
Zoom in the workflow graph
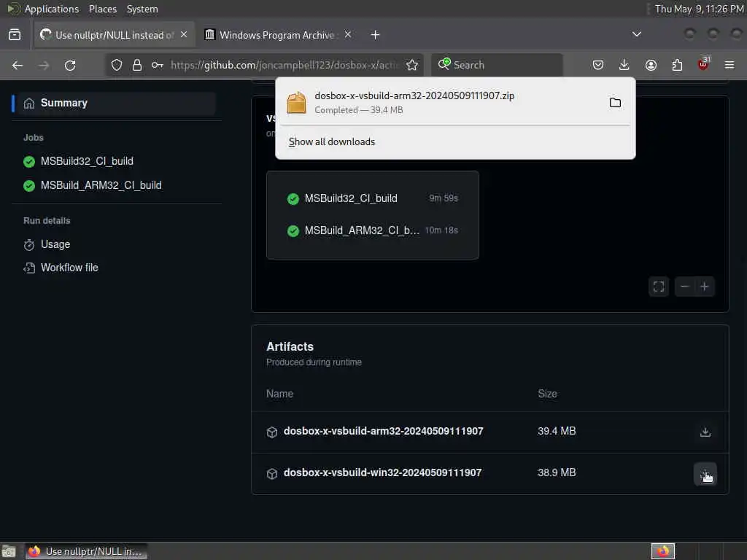[705, 287]
